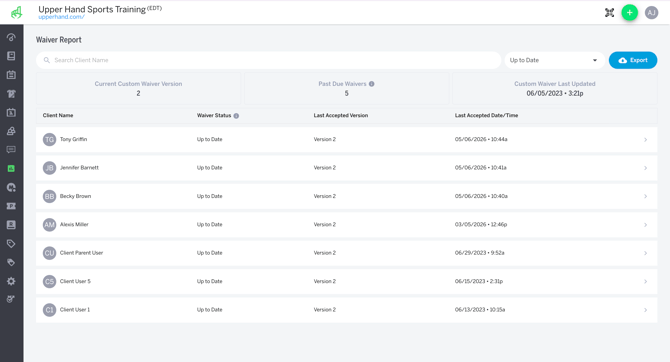The width and height of the screenshot is (670, 362).
Task: Click the Past Due Waivers info icon
Action: tap(372, 84)
